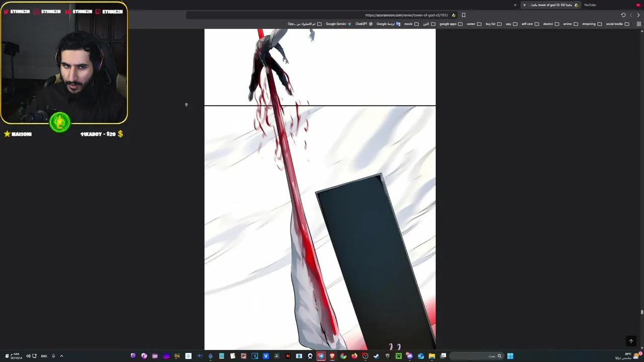The width and height of the screenshot is (644, 362).
Task: Click the weather widget in the taskbar
Action: coord(628,356)
